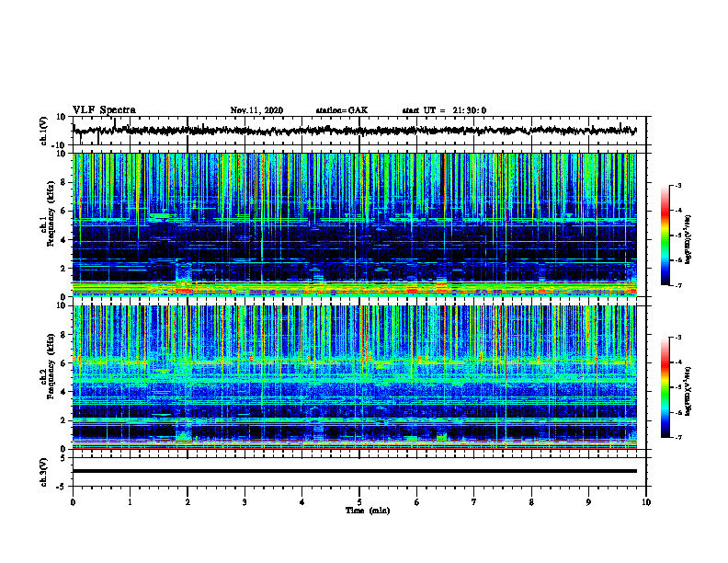Viewport: 728px width, 563px height.
Task: Click the '6' tick on time axis
Action: click(417, 502)
